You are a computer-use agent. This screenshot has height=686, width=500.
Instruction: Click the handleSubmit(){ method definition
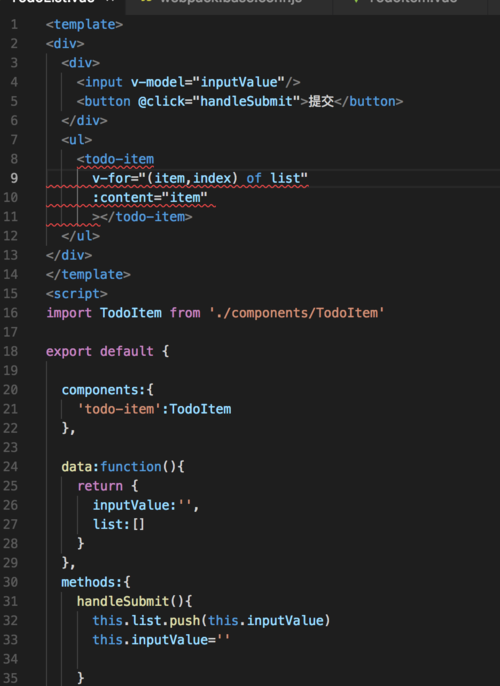tap(135, 602)
